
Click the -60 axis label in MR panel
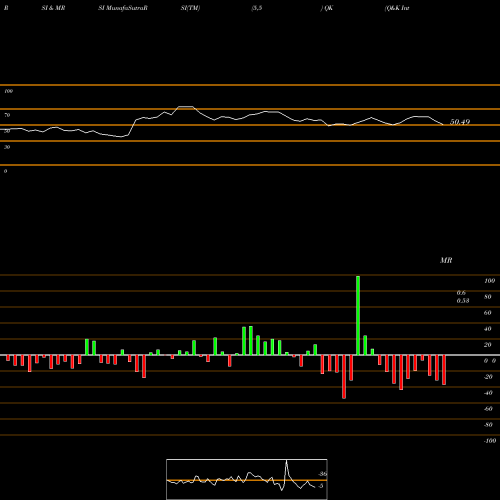(x=488, y=409)
